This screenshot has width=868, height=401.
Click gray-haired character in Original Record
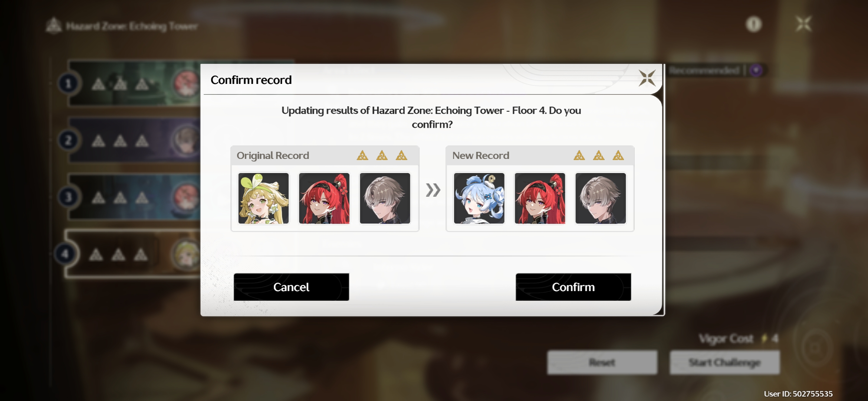(385, 198)
